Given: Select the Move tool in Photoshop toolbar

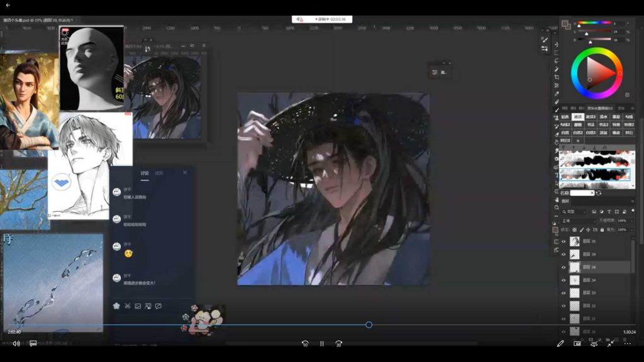Looking at the screenshot, I should coord(557,45).
